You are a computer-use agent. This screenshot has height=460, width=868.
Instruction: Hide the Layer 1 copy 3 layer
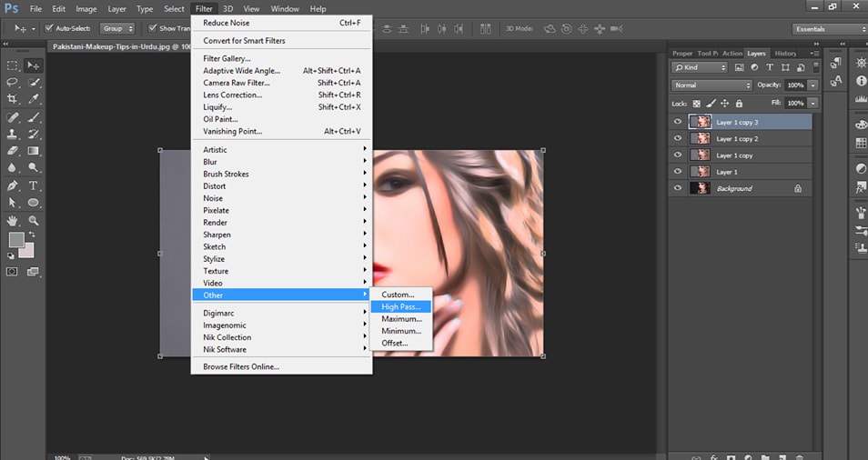click(677, 122)
